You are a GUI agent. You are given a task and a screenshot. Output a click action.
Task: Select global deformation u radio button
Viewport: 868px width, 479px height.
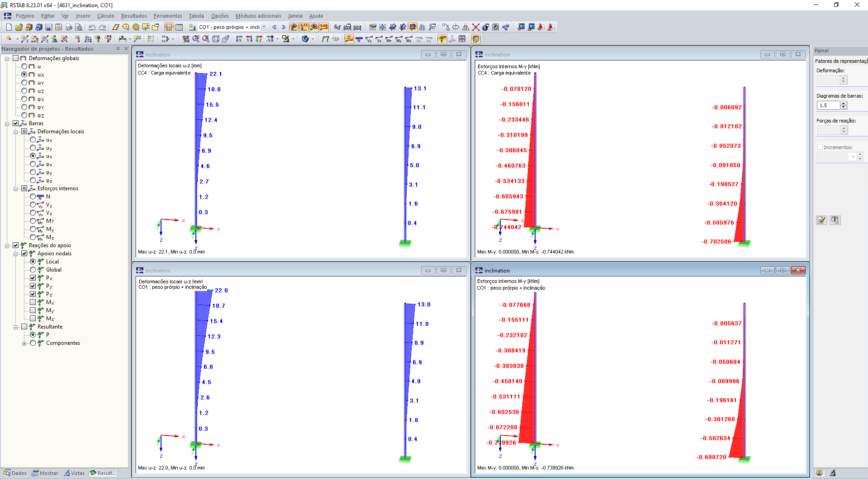(x=24, y=66)
